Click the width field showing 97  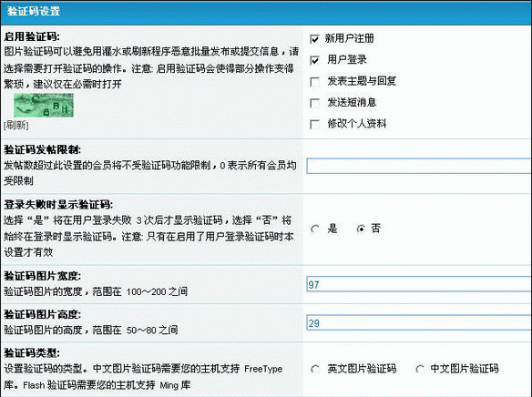coord(419,284)
